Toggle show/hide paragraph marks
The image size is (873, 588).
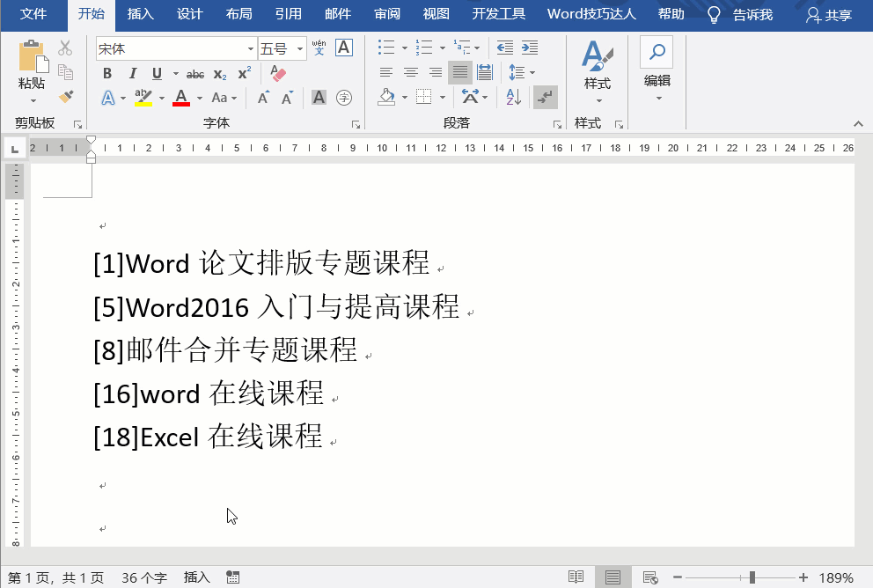(545, 97)
